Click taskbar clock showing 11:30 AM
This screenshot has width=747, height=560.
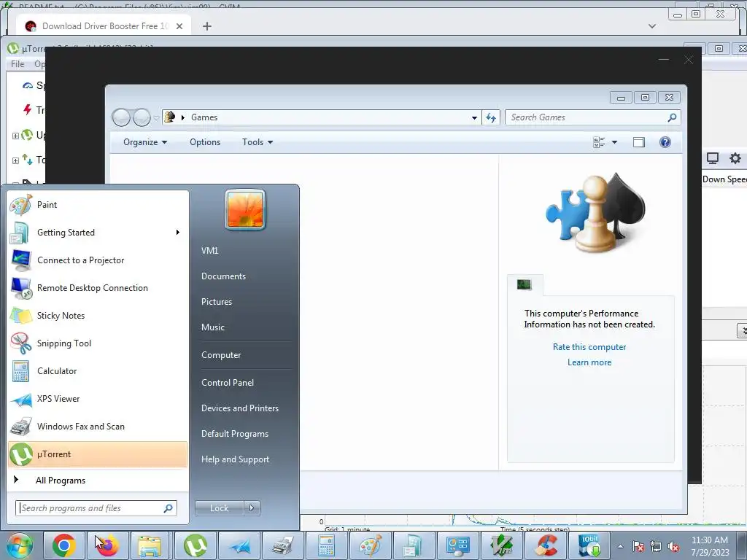(710, 546)
